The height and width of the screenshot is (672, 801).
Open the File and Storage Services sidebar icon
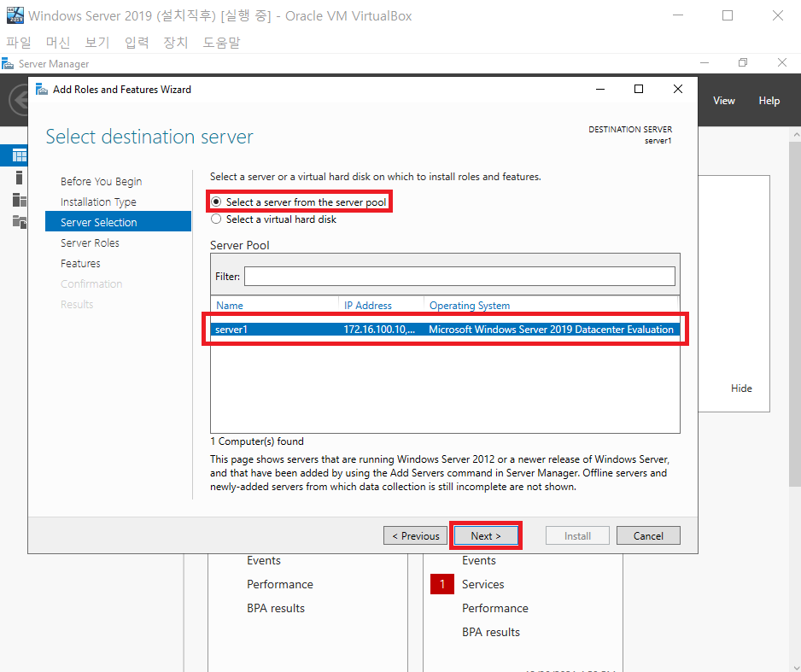point(19,222)
